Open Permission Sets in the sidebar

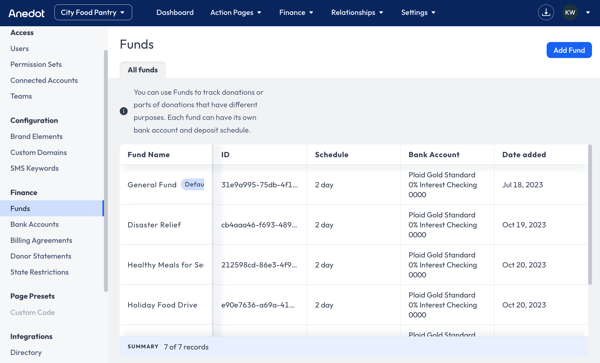tap(36, 64)
